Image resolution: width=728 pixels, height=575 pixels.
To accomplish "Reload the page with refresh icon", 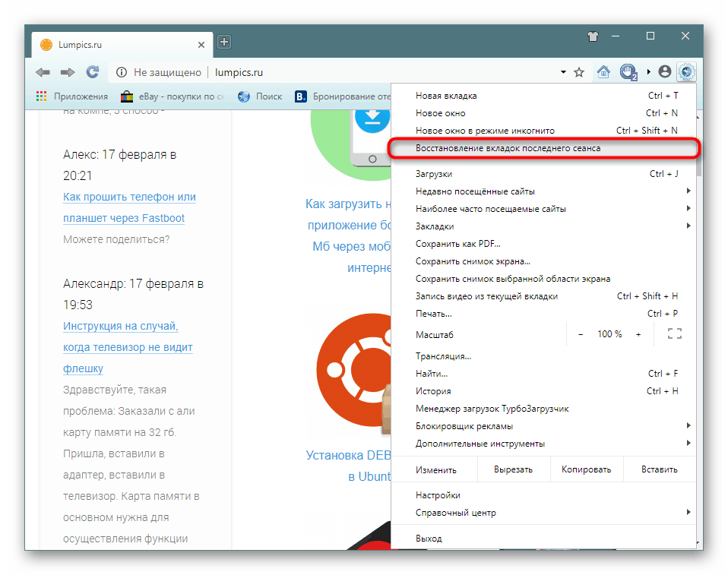I will (x=93, y=72).
